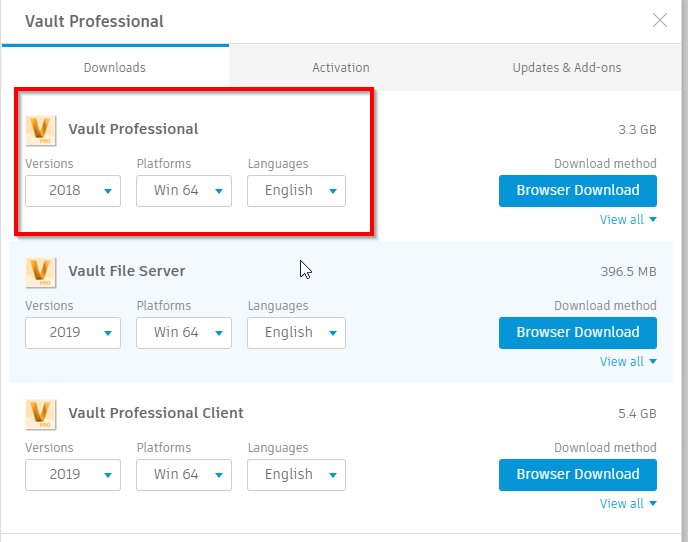The image size is (688, 542).
Task: Open Vault Professional Client Versions dropdown
Action: pyautogui.click(x=73, y=475)
